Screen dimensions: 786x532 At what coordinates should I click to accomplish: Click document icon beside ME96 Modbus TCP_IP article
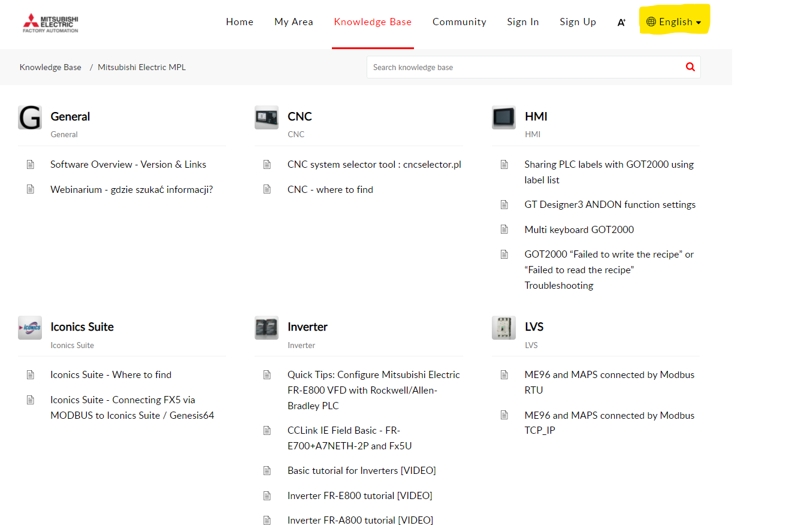(x=504, y=415)
